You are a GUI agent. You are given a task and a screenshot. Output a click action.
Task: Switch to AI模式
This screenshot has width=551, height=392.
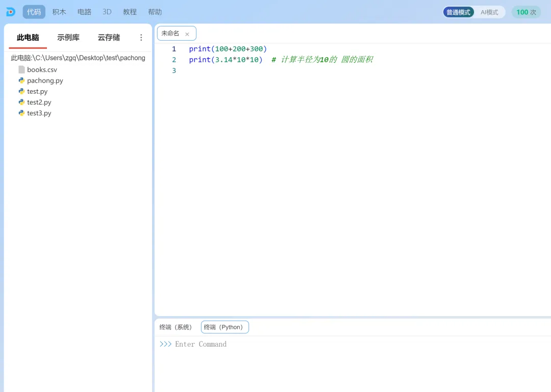pos(489,12)
